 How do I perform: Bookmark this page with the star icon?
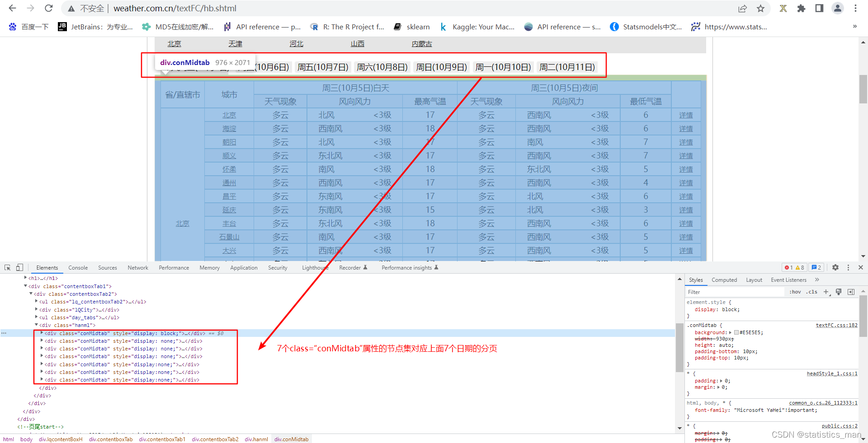point(761,9)
